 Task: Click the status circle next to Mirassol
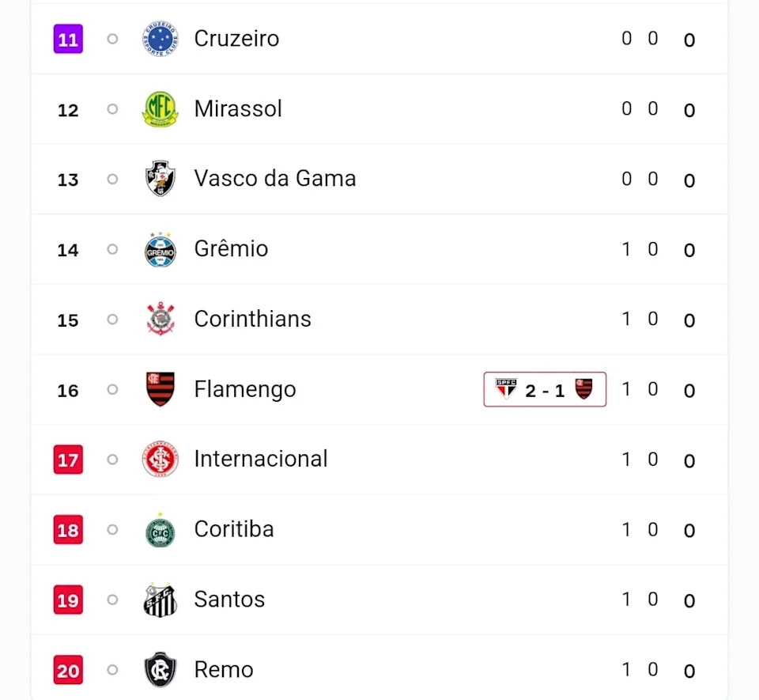[112, 108]
